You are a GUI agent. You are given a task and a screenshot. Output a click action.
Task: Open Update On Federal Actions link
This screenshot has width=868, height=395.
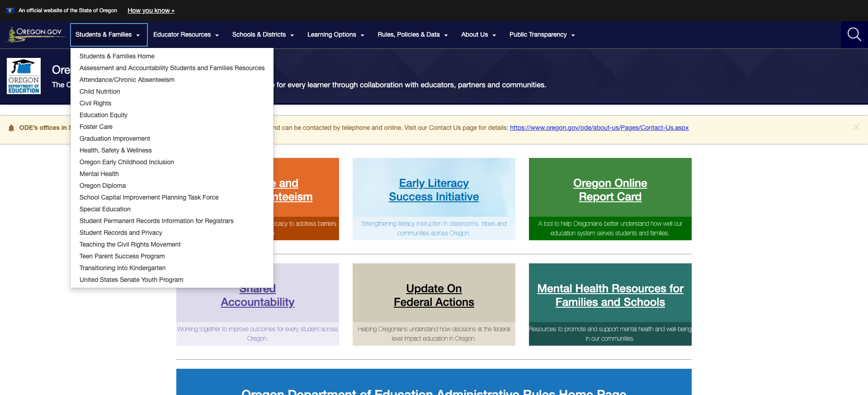434,295
